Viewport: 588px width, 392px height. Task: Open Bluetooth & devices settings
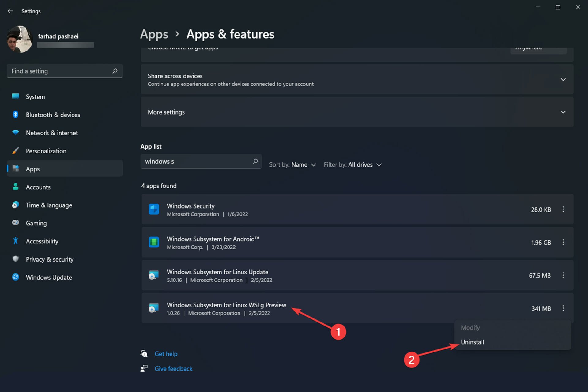click(x=65, y=115)
